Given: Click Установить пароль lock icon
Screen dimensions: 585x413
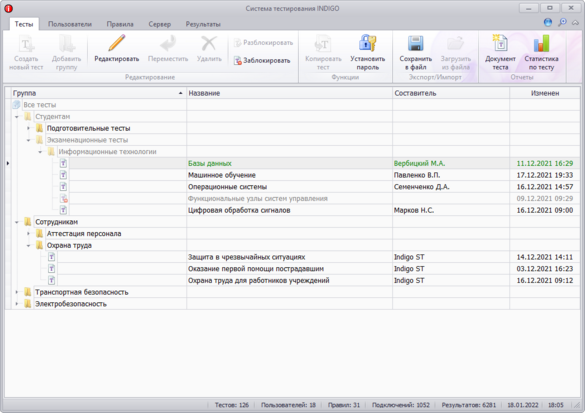Looking at the screenshot, I should click(x=367, y=44).
